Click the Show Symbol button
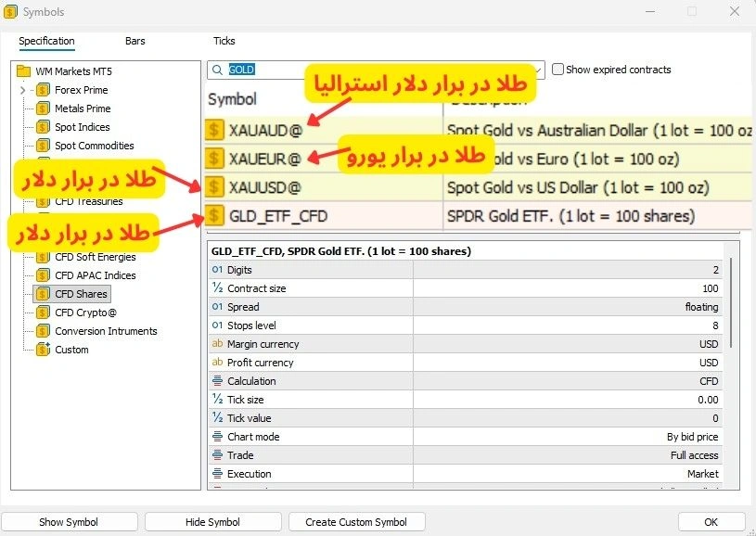756x536 pixels. tap(69, 522)
